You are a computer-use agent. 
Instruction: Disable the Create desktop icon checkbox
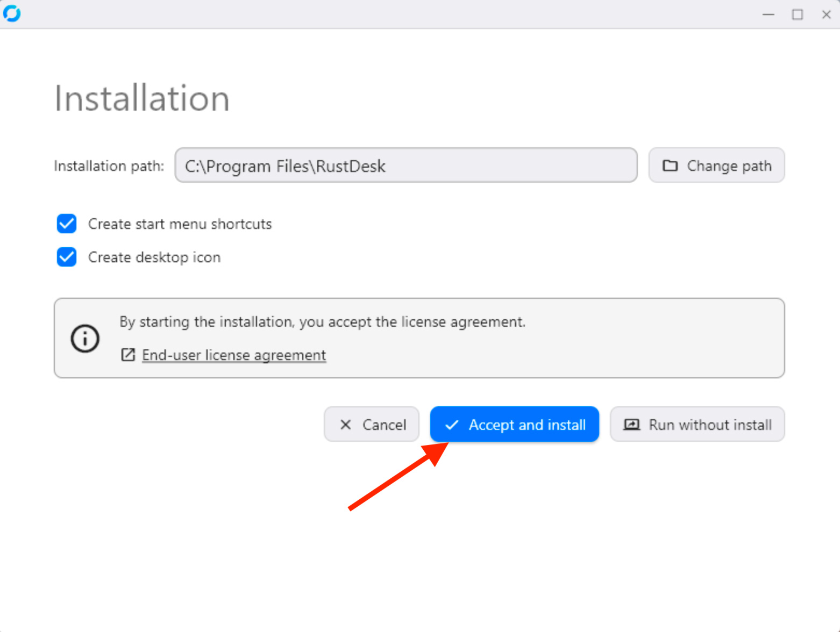[67, 257]
